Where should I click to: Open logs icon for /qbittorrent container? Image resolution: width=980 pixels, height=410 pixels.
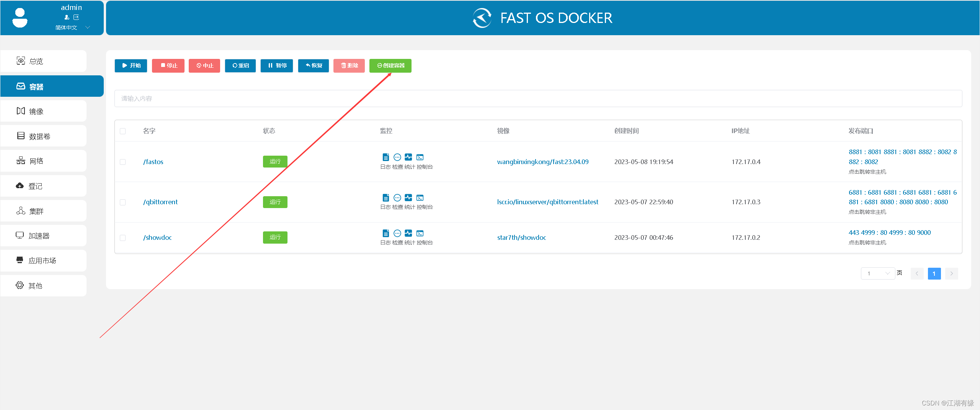tap(385, 198)
